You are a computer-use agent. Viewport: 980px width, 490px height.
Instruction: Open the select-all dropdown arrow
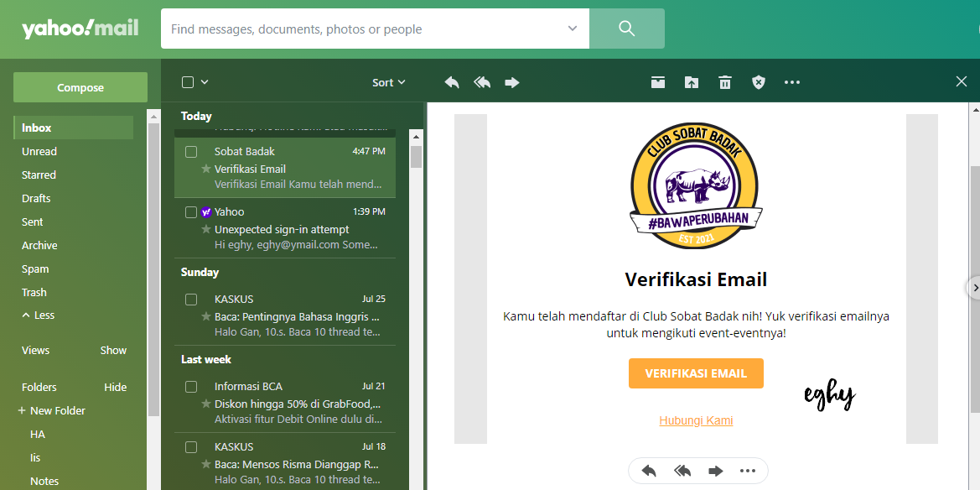pos(205,82)
